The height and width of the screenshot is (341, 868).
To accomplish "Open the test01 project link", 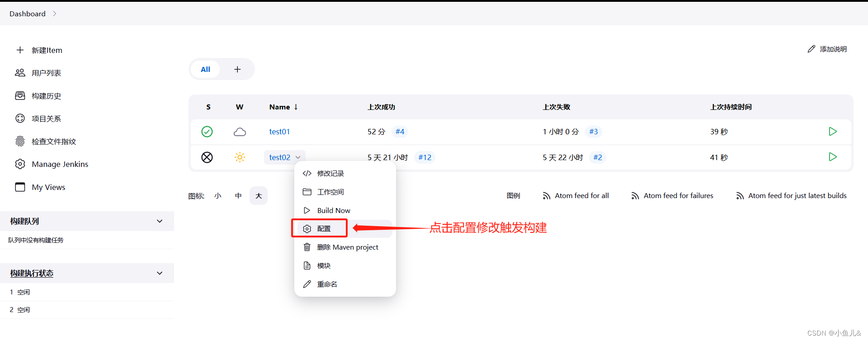I will (279, 132).
